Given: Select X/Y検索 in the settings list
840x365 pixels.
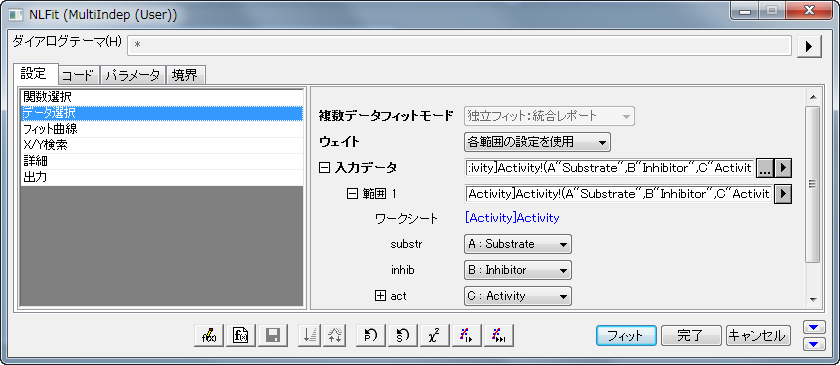Looking at the screenshot, I should coord(162,145).
